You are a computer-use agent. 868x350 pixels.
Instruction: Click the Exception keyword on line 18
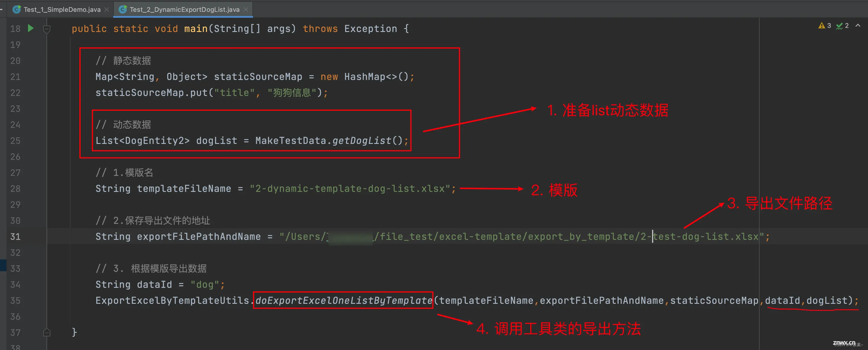point(371,29)
